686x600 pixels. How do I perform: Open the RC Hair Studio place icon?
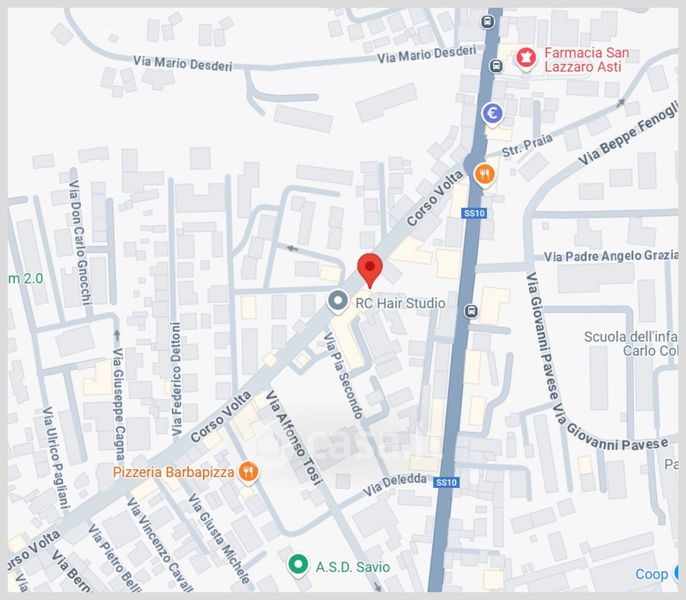[x=338, y=302]
